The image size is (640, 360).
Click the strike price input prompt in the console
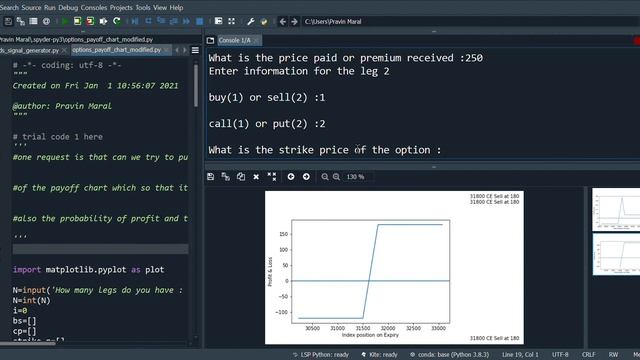[x=324, y=150]
